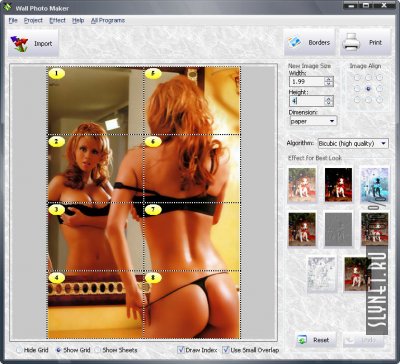Open the Dimension paper dropdown

click(x=313, y=121)
